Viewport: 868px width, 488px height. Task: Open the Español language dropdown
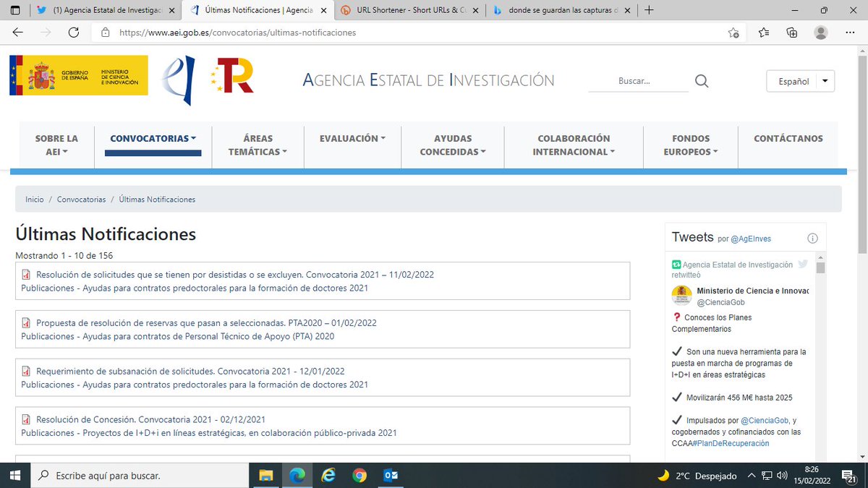coord(800,81)
